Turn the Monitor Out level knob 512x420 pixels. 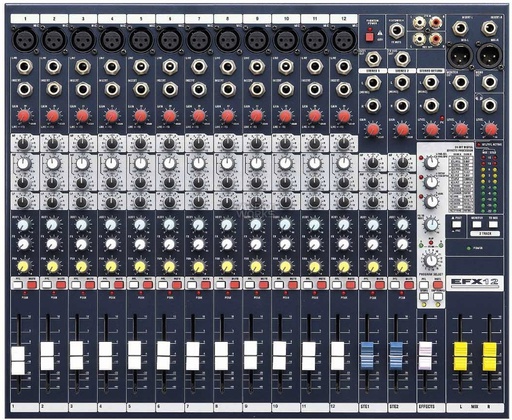click(461, 129)
